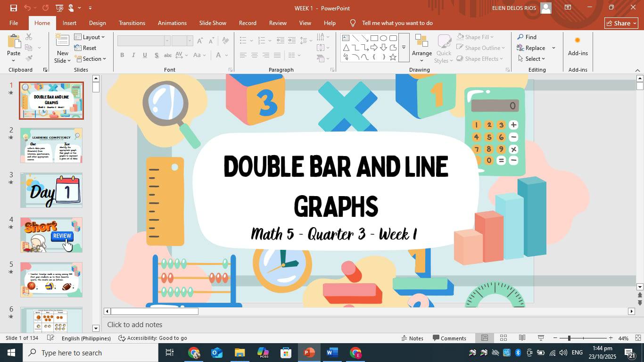Image resolution: width=644 pixels, height=362 pixels.
Task: Click the Save icon in the title bar
Action: [13, 8]
